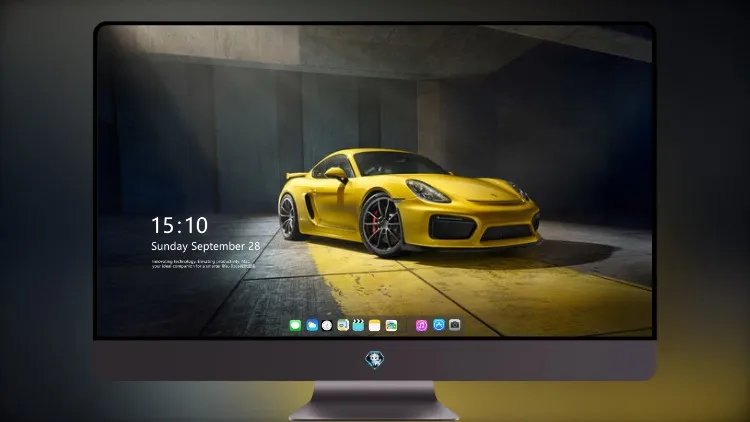Launch the Weather app from the dock
The width and height of the screenshot is (750, 422).
312,325
